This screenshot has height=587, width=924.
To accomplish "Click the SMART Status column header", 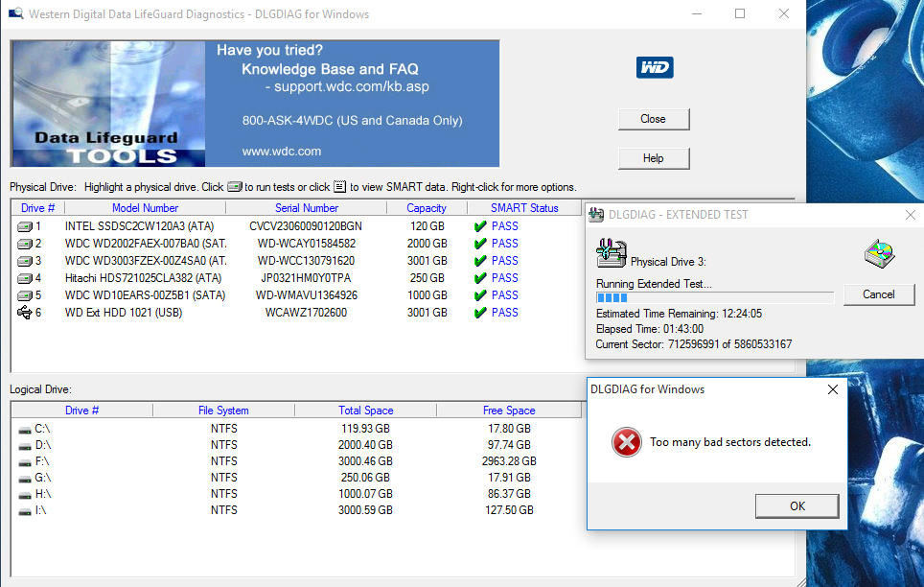I will (524, 208).
